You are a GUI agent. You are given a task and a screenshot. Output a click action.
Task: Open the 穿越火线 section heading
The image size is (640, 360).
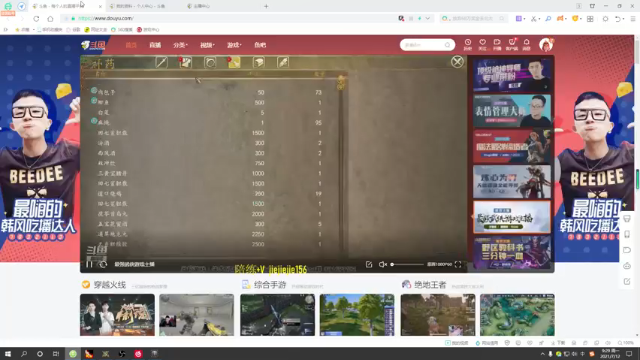click(x=109, y=285)
